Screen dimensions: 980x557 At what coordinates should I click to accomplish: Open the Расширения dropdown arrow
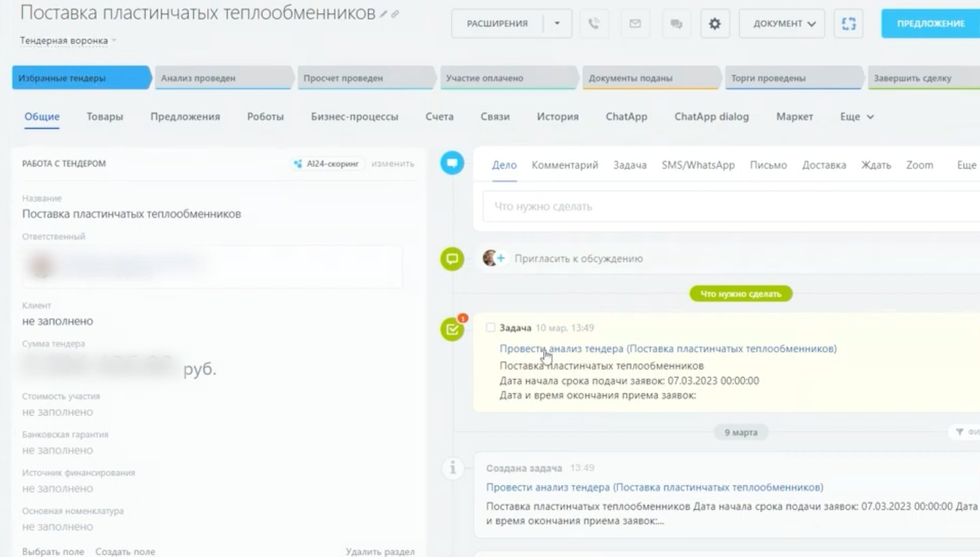(x=557, y=24)
